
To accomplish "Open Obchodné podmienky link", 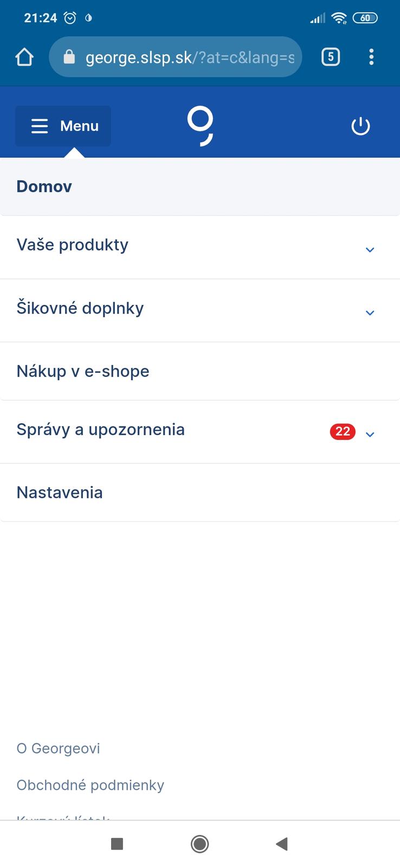I will 91,785.
